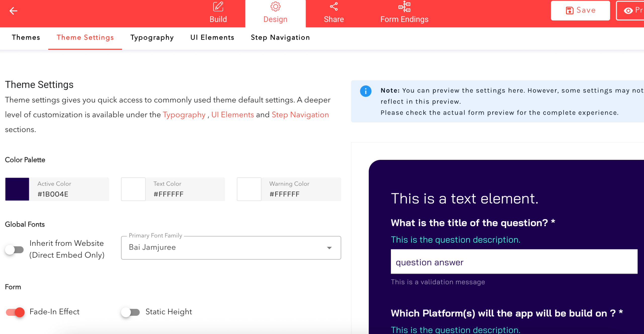Click the Save floppy disk icon

[570, 11]
